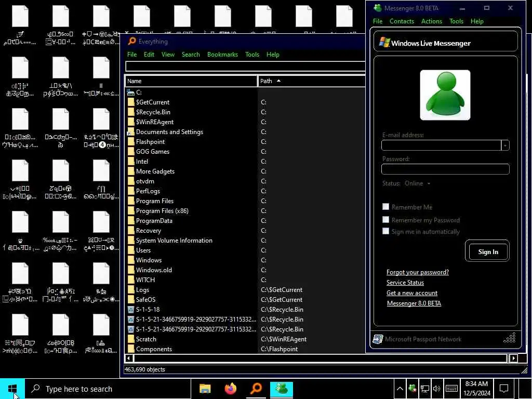Click the taskbar search box

pos(108,389)
